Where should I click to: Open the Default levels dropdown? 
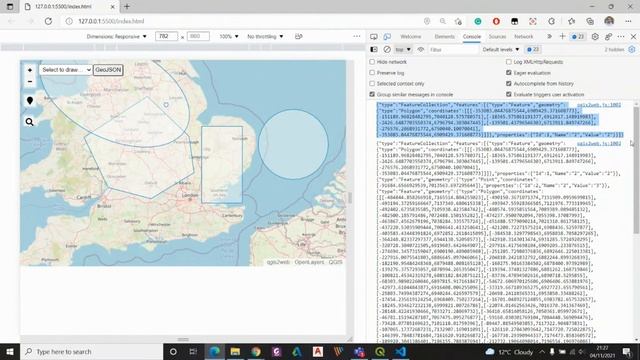(x=501, y=49)
